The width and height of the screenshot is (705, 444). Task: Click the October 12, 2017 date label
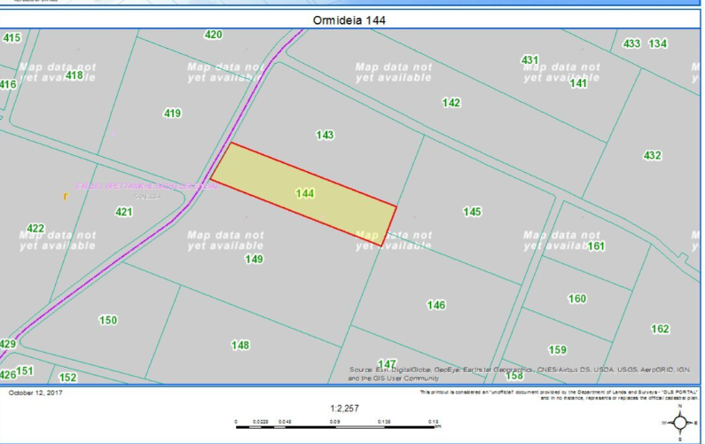pyautogui.click(x=35, y=393)
